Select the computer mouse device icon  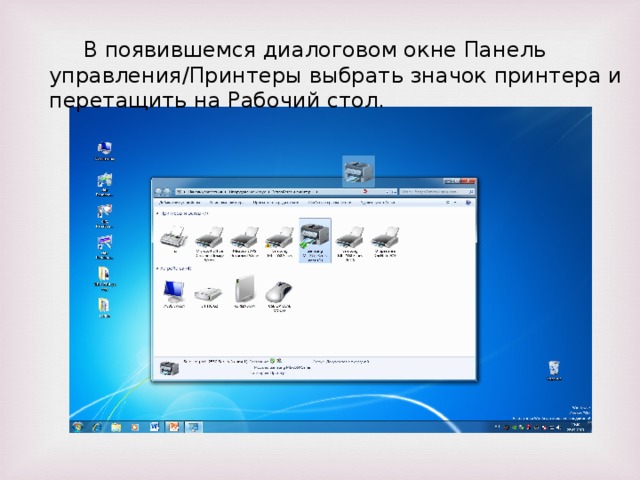click(x=279, y=296)
